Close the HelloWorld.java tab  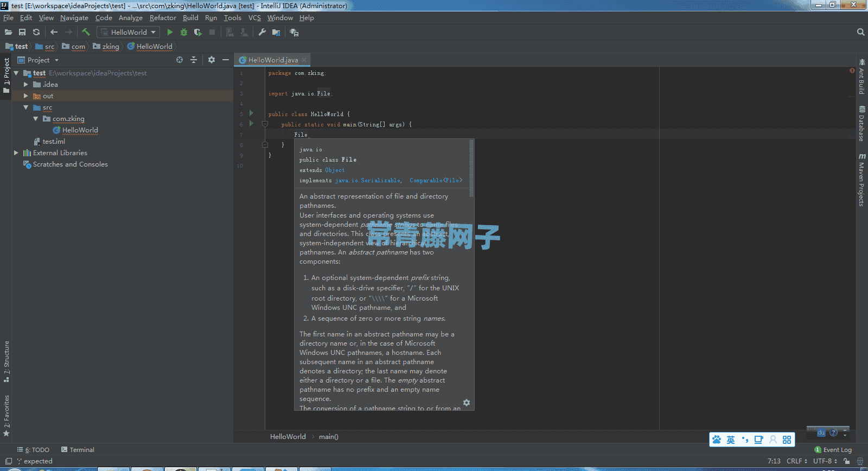(x=304, y=60)
